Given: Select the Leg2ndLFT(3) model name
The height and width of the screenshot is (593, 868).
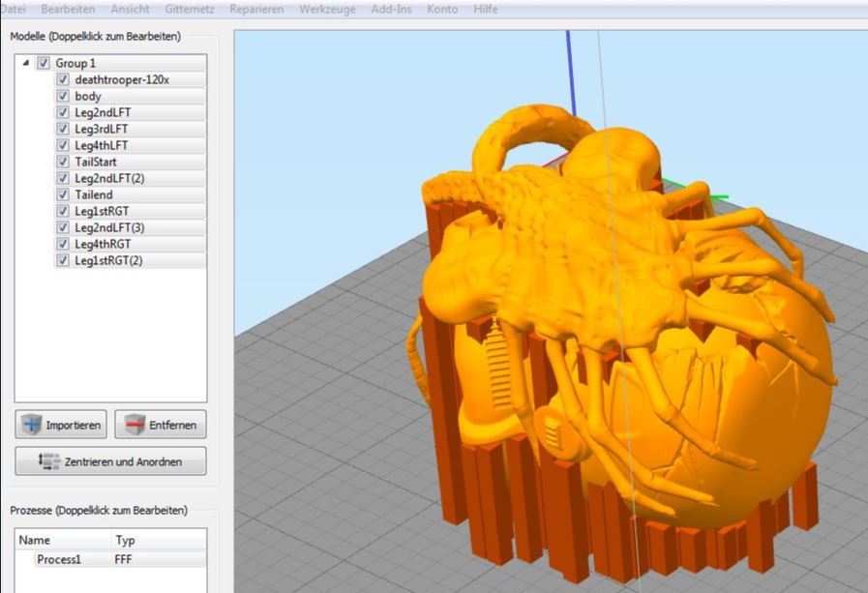Looking at the screenshot, I should pyautogui.click(x=109, y=227).
